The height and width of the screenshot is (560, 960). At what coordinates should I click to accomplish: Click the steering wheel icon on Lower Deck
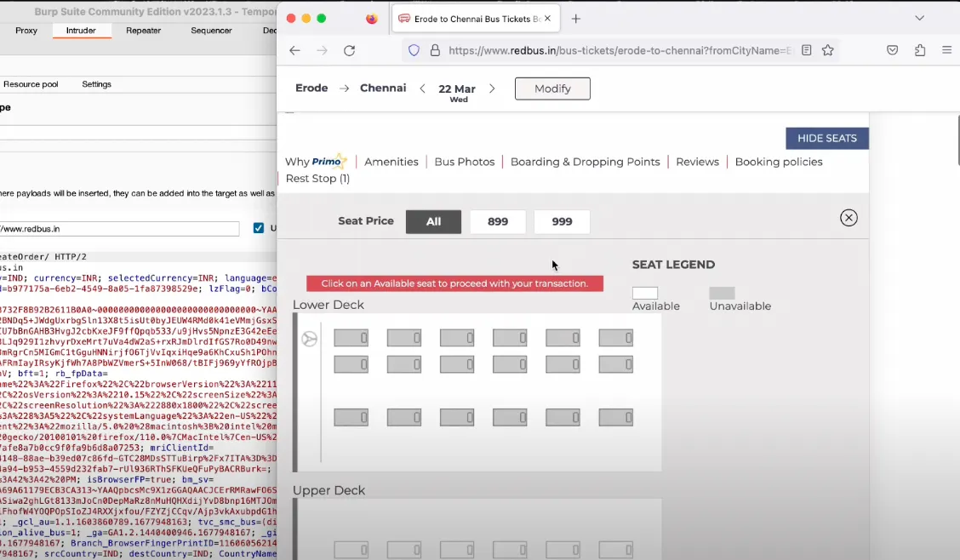(309, 338)
